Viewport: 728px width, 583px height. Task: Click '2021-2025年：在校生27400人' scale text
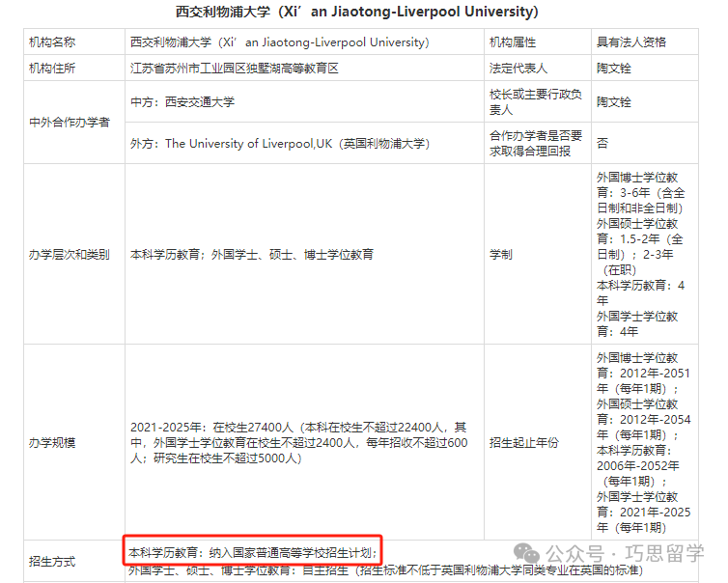tap(299, 442)
